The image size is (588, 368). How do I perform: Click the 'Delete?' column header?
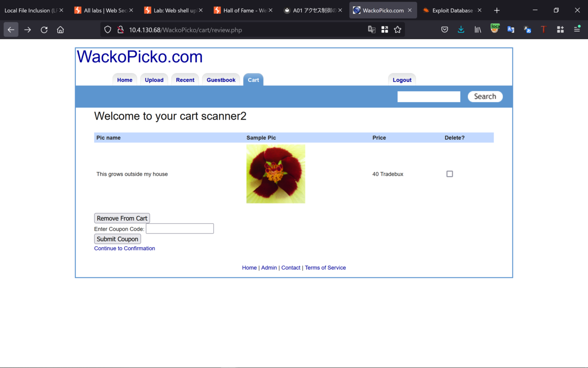click(x=455, y=138)
